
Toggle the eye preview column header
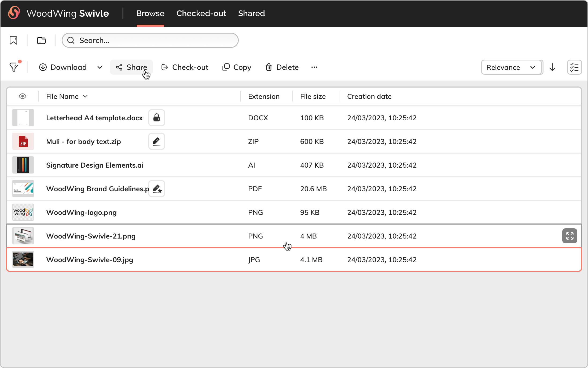pyautogui.click(x=23, y=96)
